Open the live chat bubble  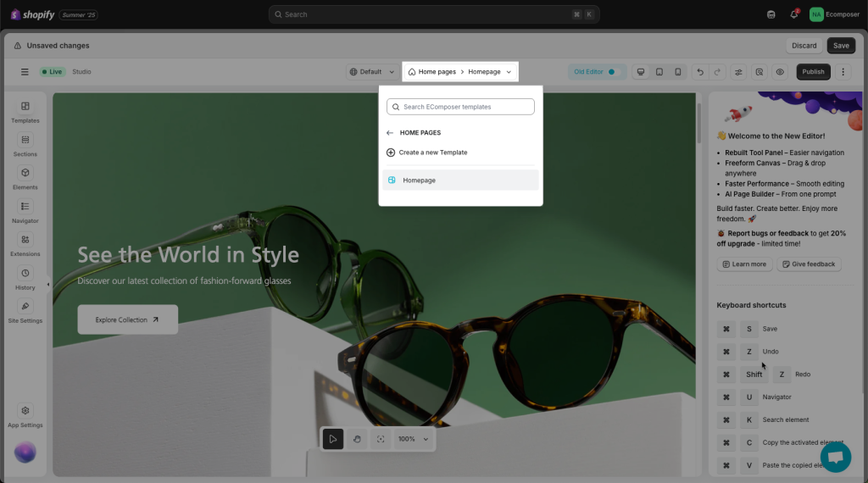click(x=835, y=457)
